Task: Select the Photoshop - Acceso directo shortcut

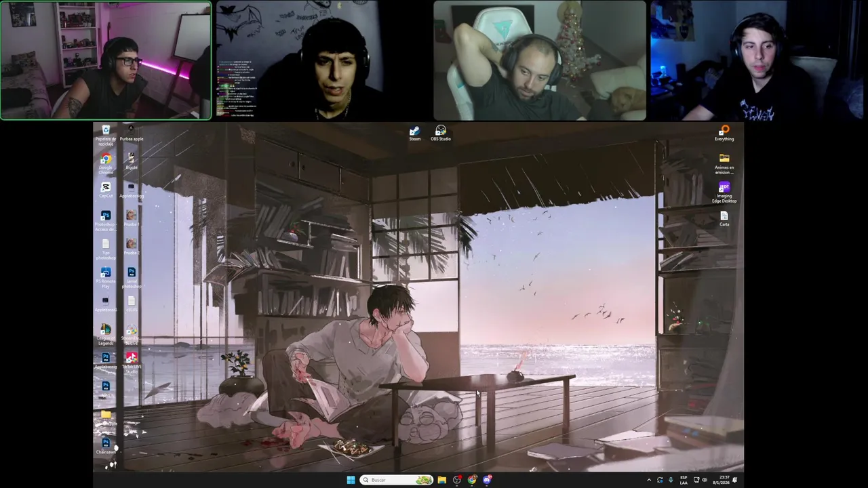Action: point(106,220)
